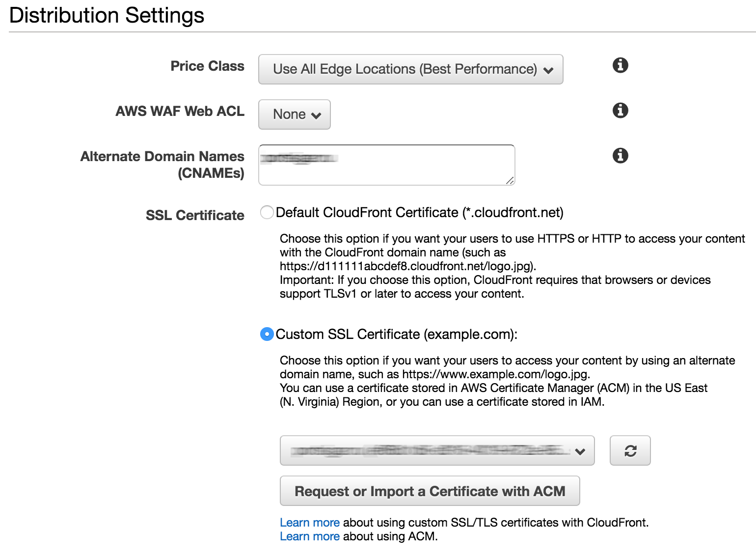Click the resize grip of the CNAMEs textarea
This screenshot has width=756, height=559.
point(510,181)
